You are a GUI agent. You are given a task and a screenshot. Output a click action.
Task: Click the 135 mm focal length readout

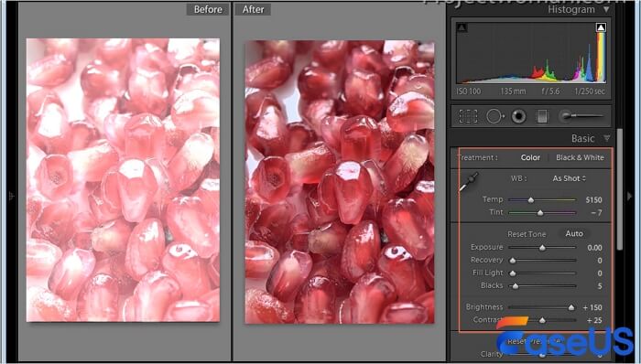click(x=513, y=91)
